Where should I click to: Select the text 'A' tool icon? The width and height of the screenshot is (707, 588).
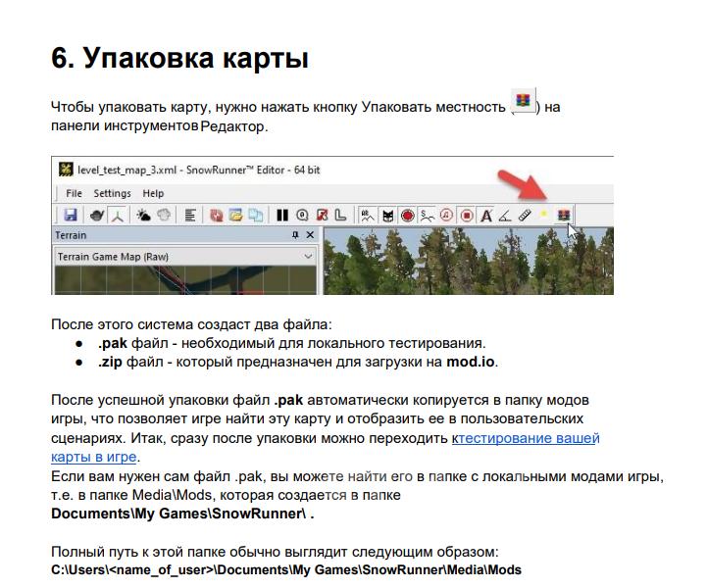(486, 215)
